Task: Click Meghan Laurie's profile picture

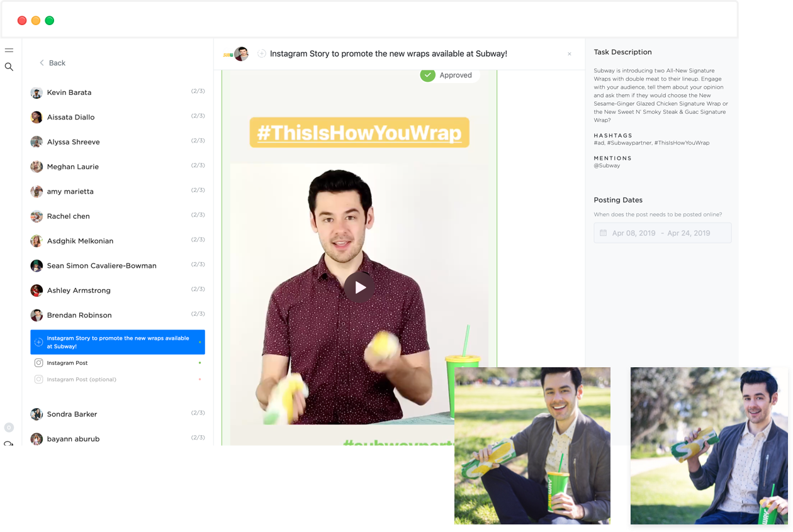Action: pos(37,167)
